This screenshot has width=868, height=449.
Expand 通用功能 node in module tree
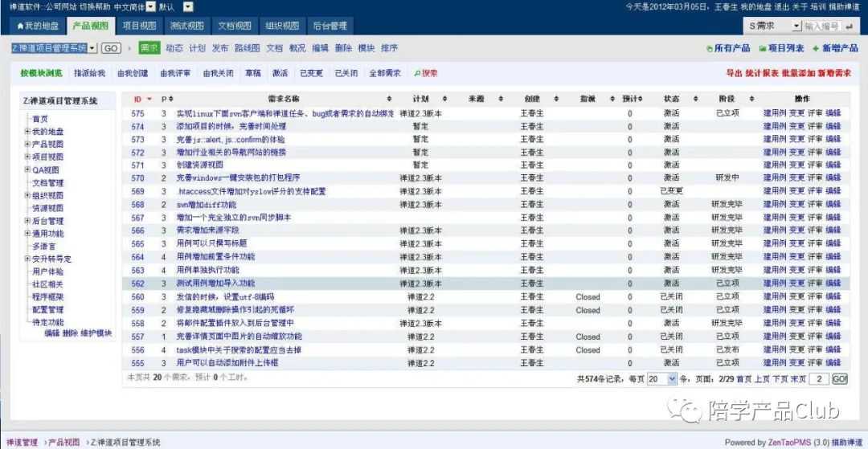27,234
